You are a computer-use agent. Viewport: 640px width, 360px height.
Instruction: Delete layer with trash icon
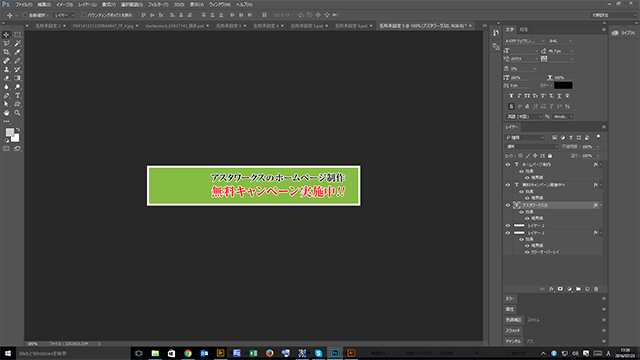(x=596, y=289)
